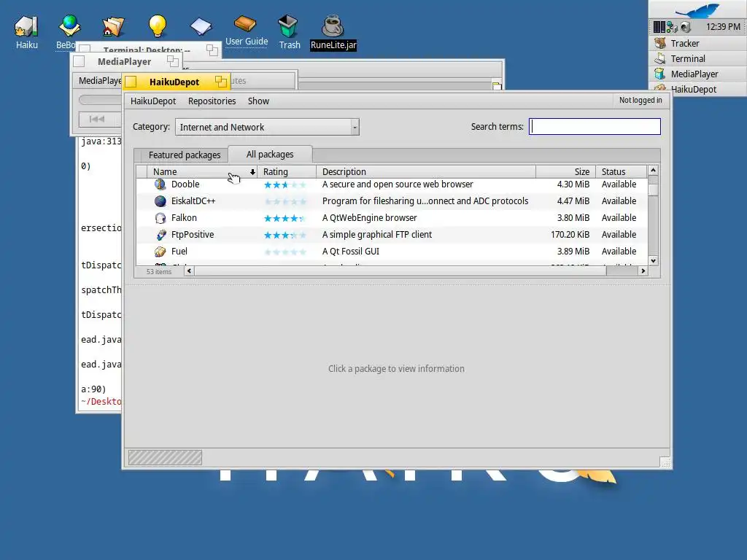Open the light bulb desktop icon

pos(158,26)
